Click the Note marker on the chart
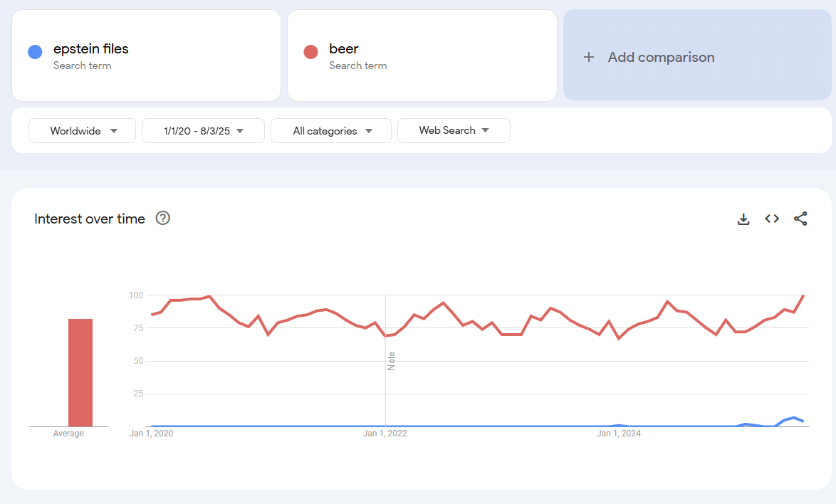 pos(391,361)
